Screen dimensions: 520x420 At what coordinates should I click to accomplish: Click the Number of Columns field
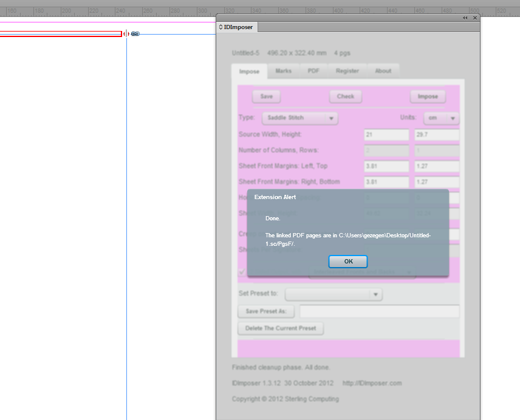click(386, 151)
